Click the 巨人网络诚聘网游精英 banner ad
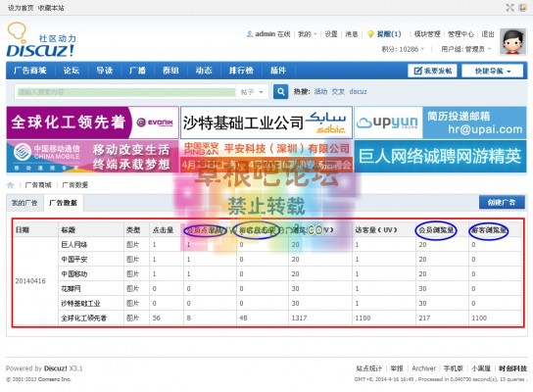The height and width of the screenshot is (392, 533). pyautogui.click(x=440, y=157)
